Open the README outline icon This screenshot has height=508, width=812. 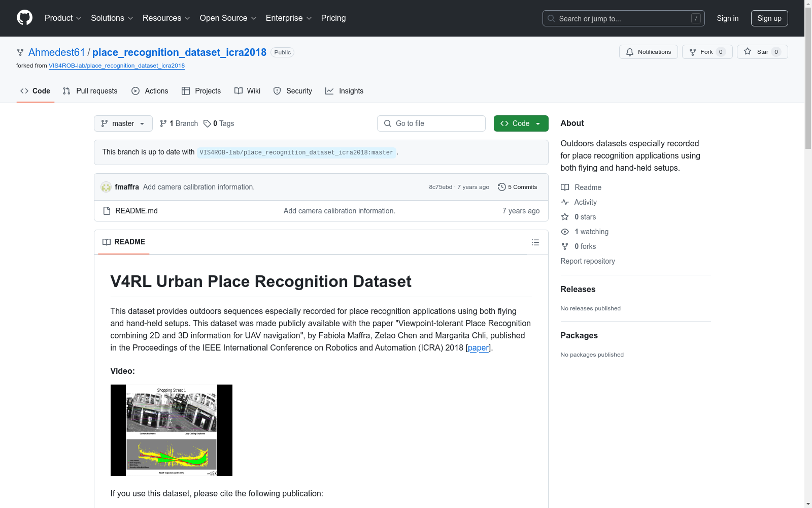[x=535, y=242]
